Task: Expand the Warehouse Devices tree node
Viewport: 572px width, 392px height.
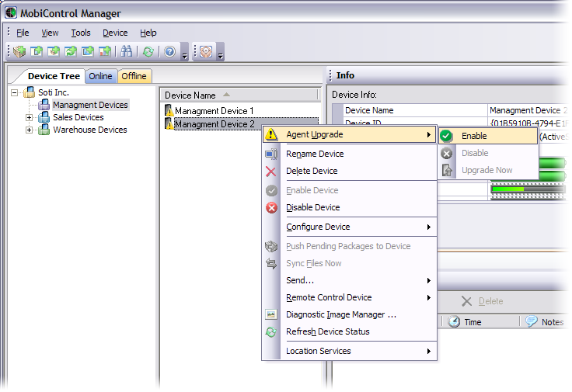Action: pyautogui.click(x=30, y=130)
